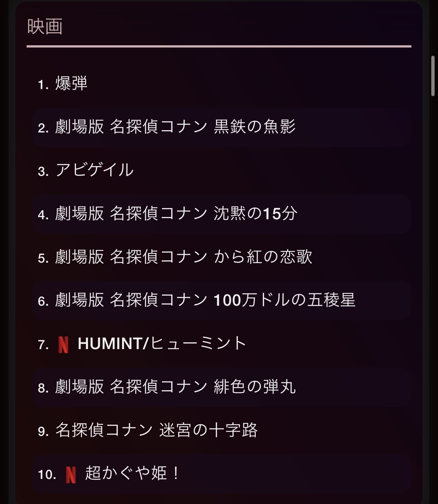Select 劇場版 名探偵コナン 100万ドルの五稜星
This screenshot has width=438, height=504.
coord(205,300)
